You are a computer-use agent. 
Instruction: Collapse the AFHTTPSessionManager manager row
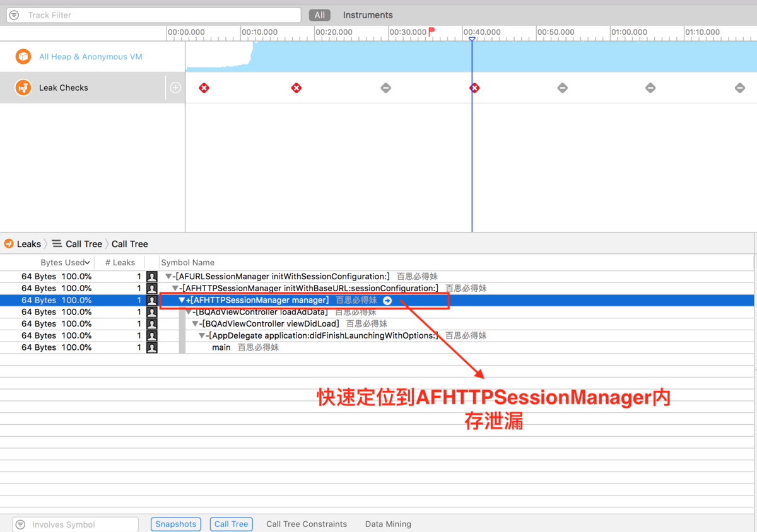click(182, 301)
